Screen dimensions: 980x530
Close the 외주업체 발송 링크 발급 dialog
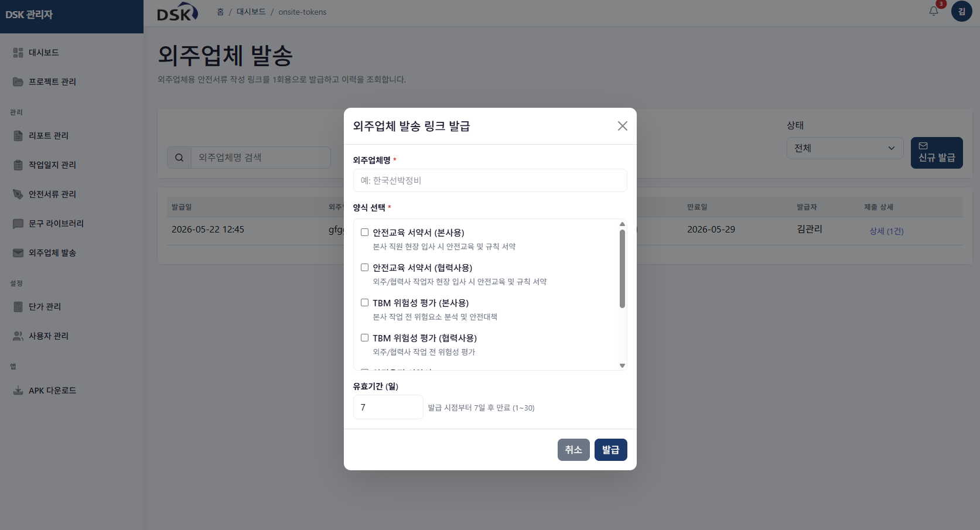[x=623, y=126]
